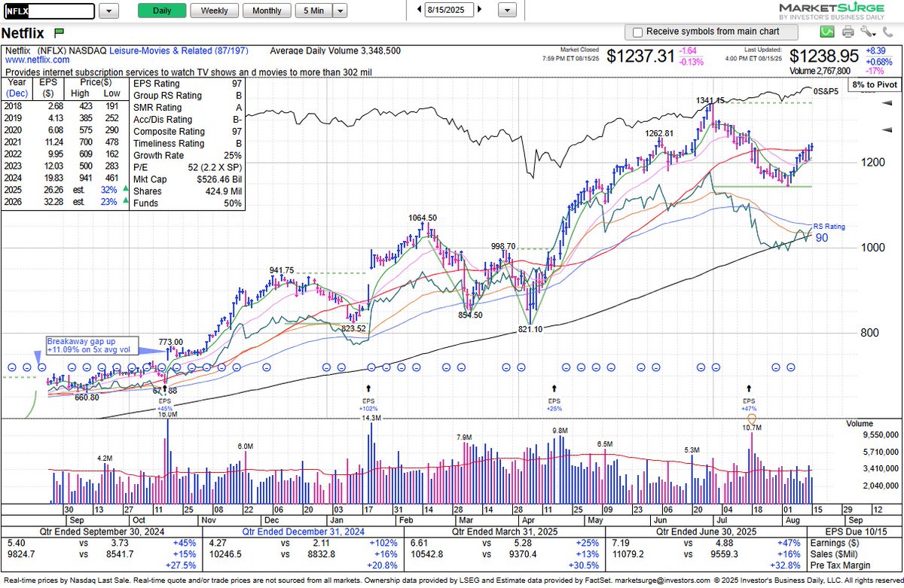Click the wrench settings icon

[x=866, y=31]
